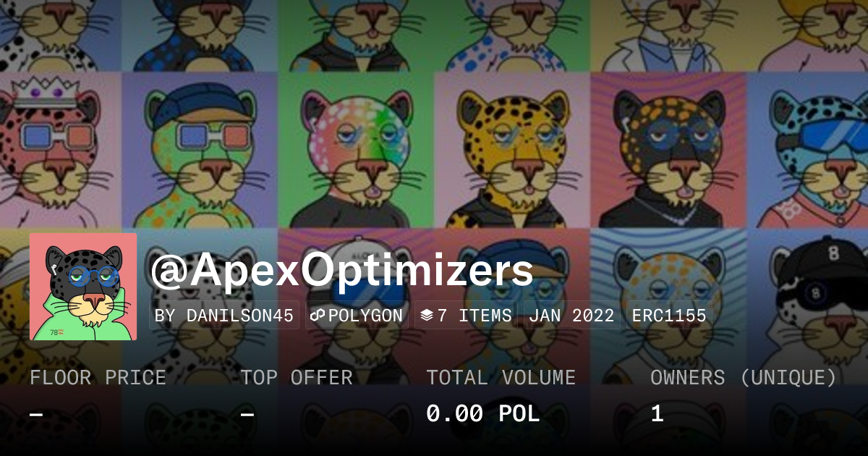Visit creator BY DANILSON45 profile

(224, 316)
